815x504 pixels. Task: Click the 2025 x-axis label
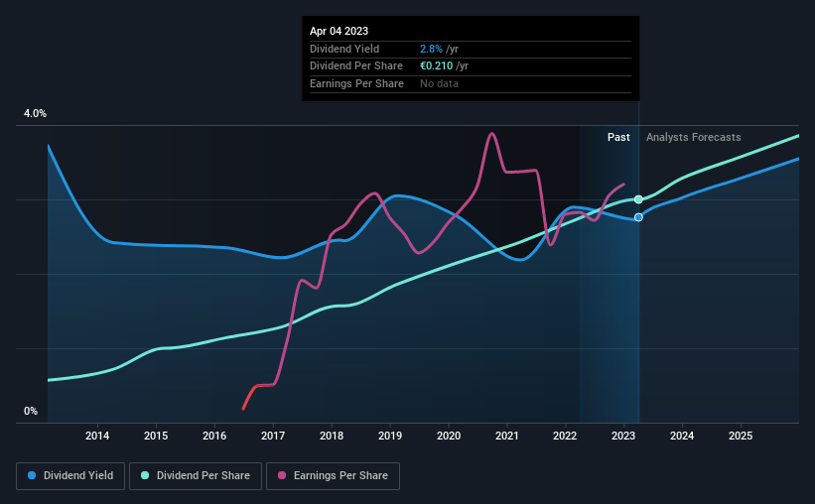[x=741, y=436]
